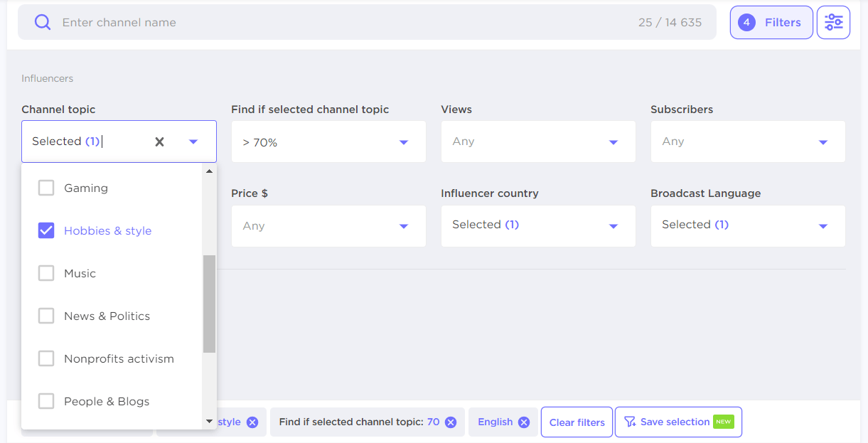Remove the "style" filter chip
868x443 pixels.
coord(252,422)
